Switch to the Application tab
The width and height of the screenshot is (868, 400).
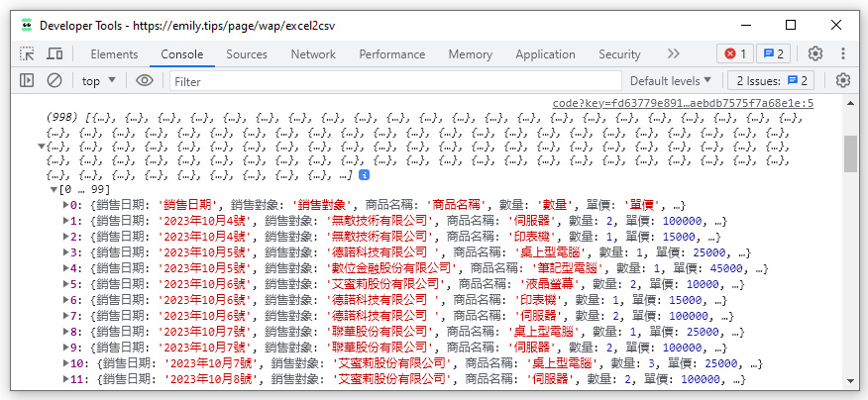tap(545, 54)
